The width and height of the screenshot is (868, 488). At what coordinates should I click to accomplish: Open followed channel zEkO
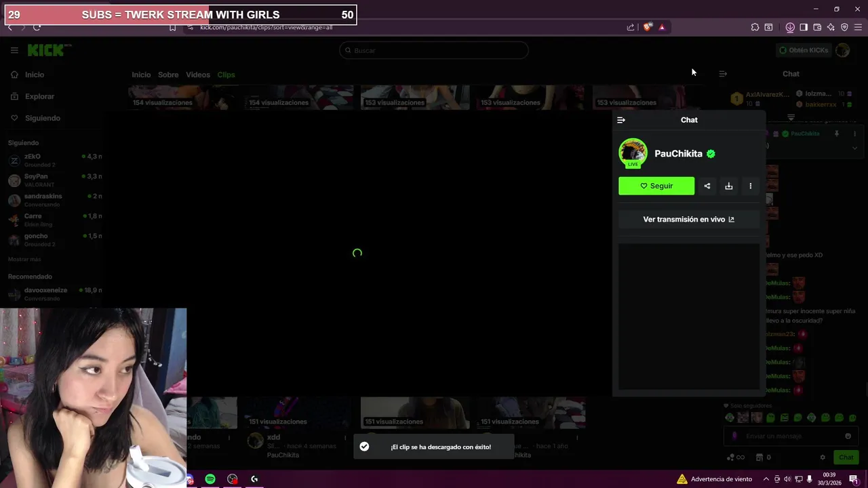coord(54,161)
